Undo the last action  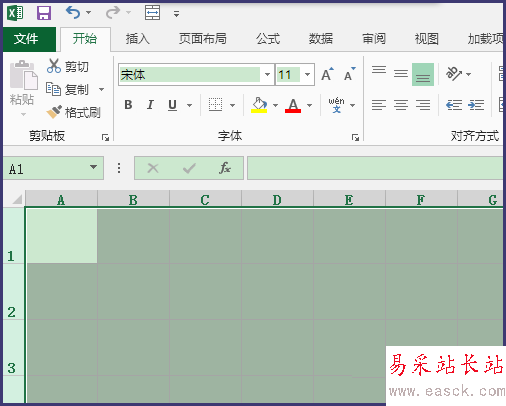[x=73, y=13]
